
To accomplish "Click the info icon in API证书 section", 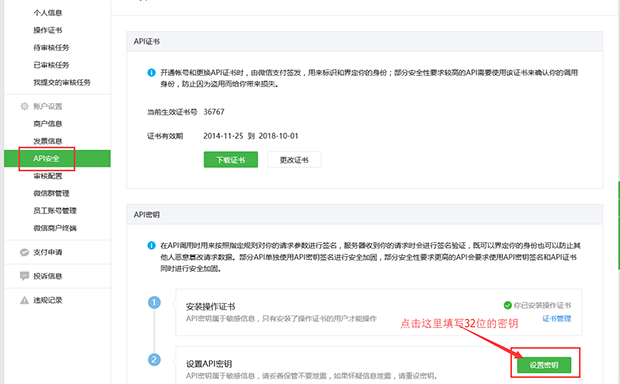I will tap(151, 73).
